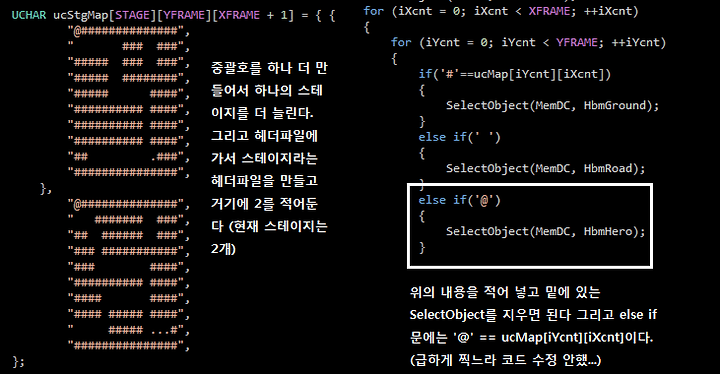Click 'SelectObject(MemDC, HbmRoad);' line
The image size is (720, 374).
click(x=546, y=168)
